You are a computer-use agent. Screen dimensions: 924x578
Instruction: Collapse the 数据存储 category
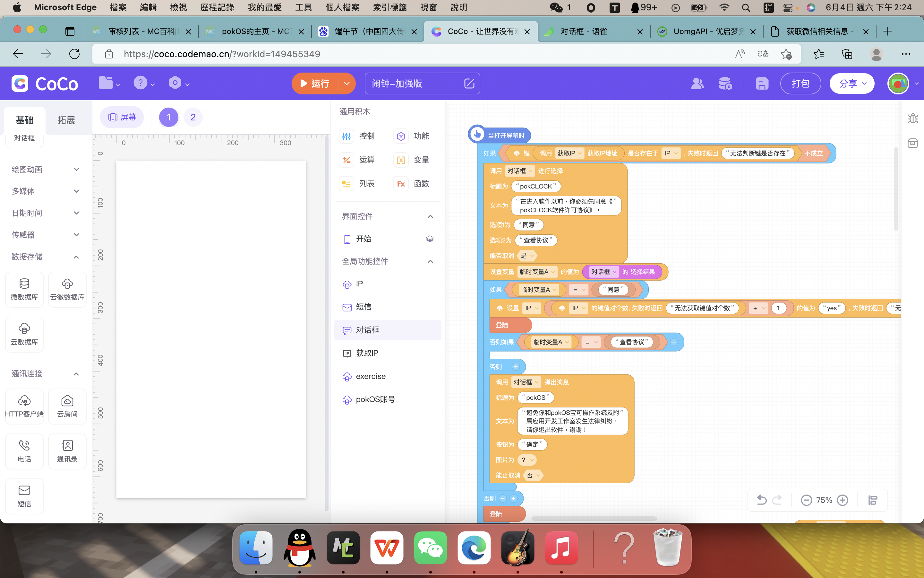point(46,257)
